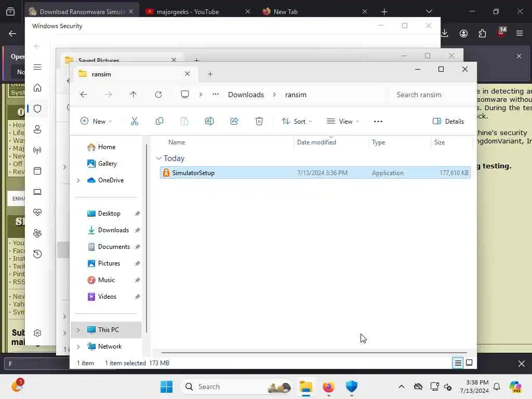
Task: Open Device performance & health heart icon
Action: (37, 212)
